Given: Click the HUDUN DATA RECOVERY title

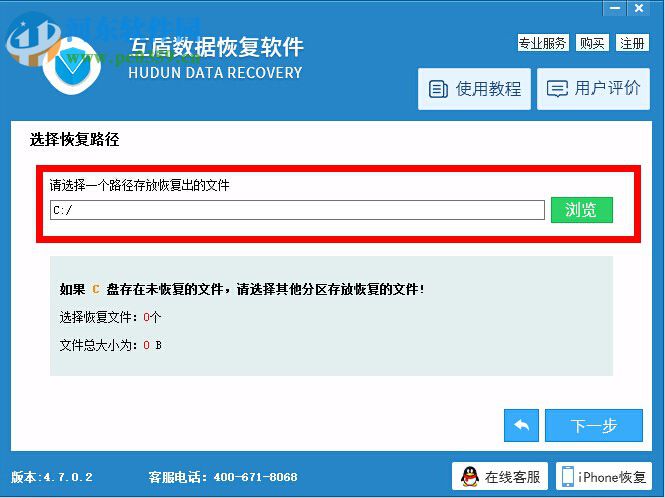Looking at the screenshot, I should tap(215, 73).
